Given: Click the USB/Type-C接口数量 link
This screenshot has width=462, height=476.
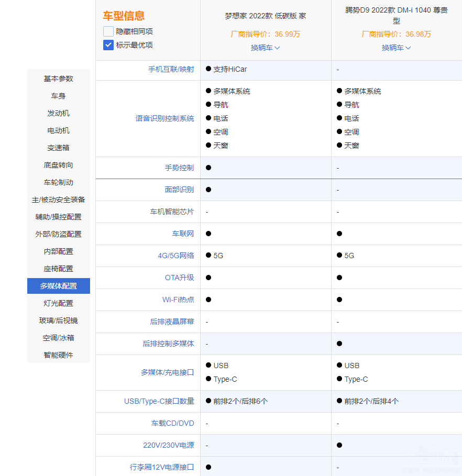Looking at the screenshot, I should click(x=159, y=401).
